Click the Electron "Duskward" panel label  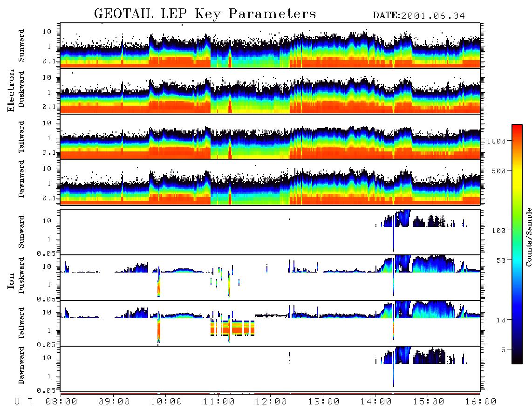(x=21, y=89)
